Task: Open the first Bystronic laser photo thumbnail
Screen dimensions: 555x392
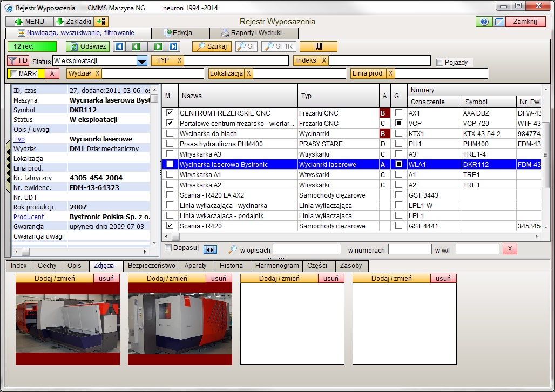Action: [x=67, y=323]
